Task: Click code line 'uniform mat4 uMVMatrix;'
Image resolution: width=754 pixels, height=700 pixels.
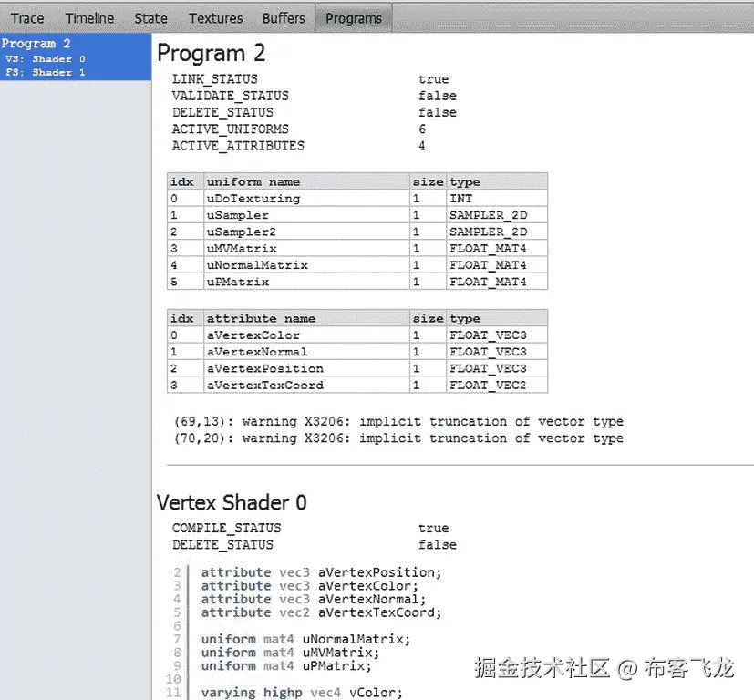Action: (291, 653)
